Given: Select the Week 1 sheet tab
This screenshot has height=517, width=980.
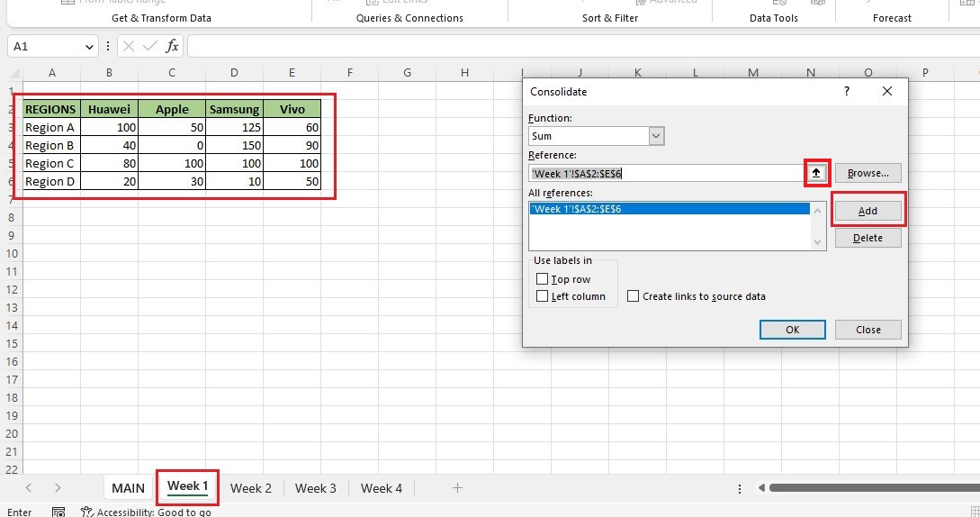Looking at the screenshot, I should pyautogui.click(x=187, y=486).
